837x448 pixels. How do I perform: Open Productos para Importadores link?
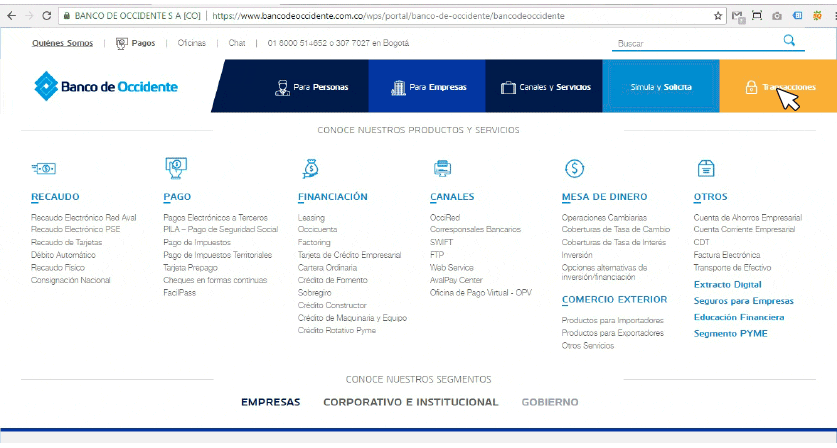[x=612, y=320]
